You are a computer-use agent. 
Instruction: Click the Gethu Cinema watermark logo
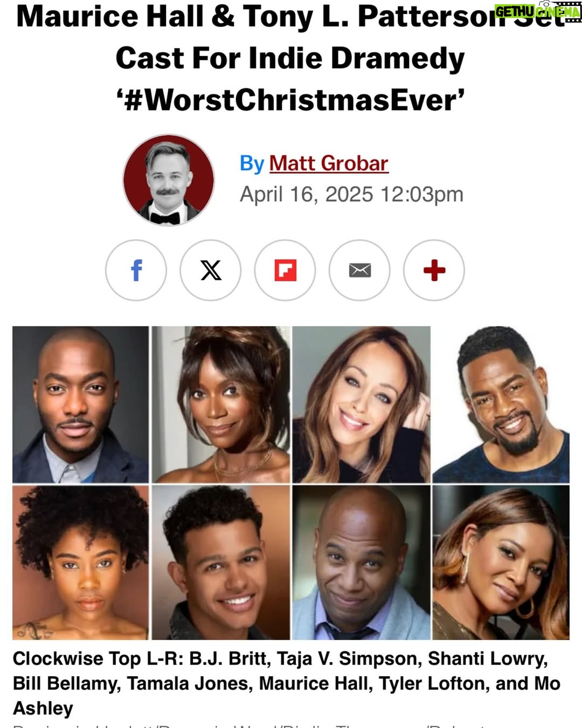point(538,11)
